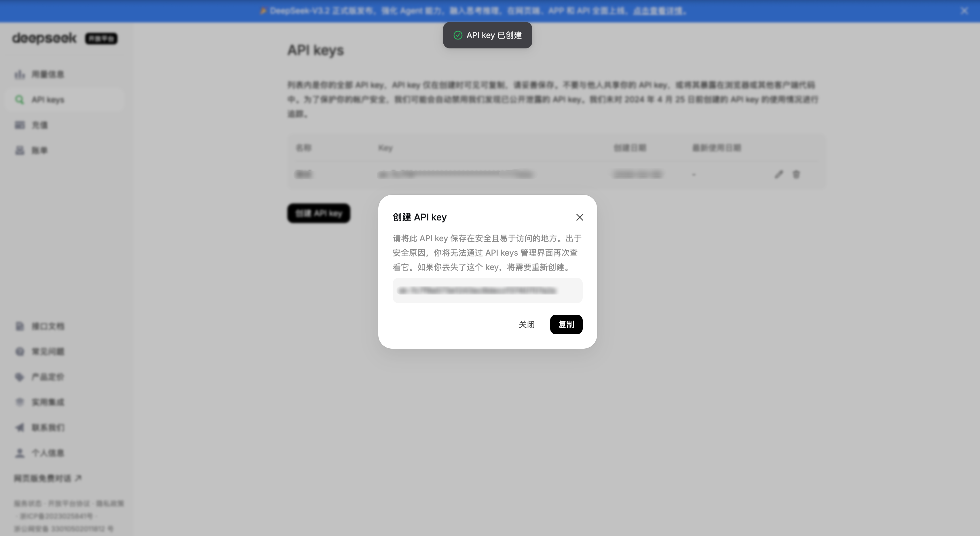Click the 创建 API key button
The height and width of the screenshot is (536, 980).
coord(318,213)
